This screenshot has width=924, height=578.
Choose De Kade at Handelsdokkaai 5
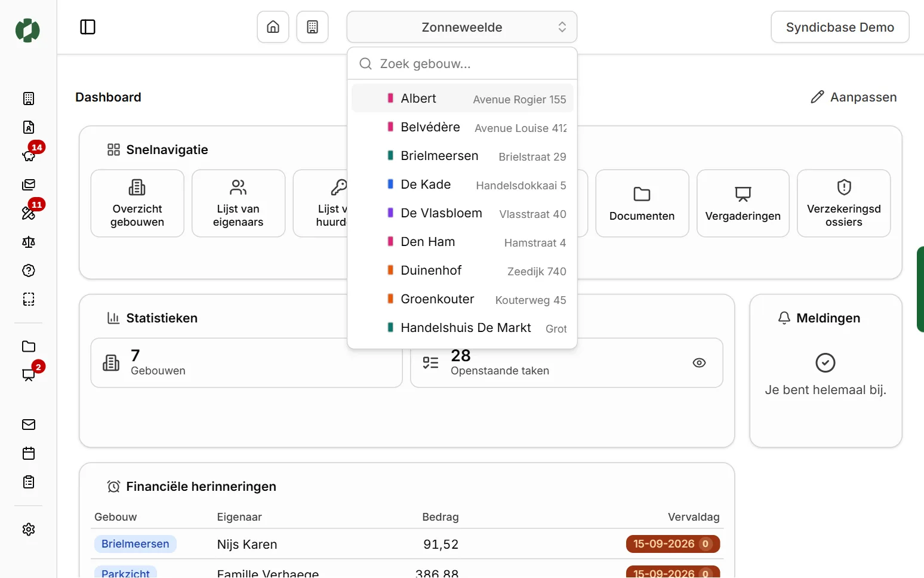tap(463, 185)
